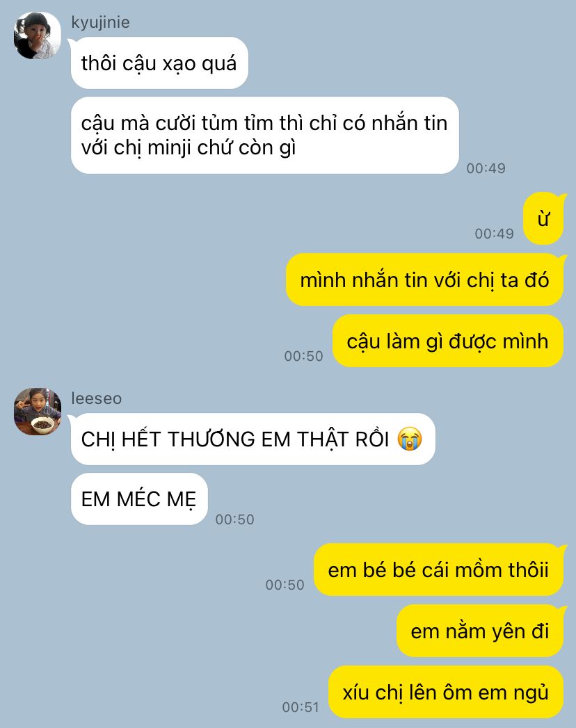Tap the leeseo sender name
Screen dimensions: 576x728
point(97,398)
